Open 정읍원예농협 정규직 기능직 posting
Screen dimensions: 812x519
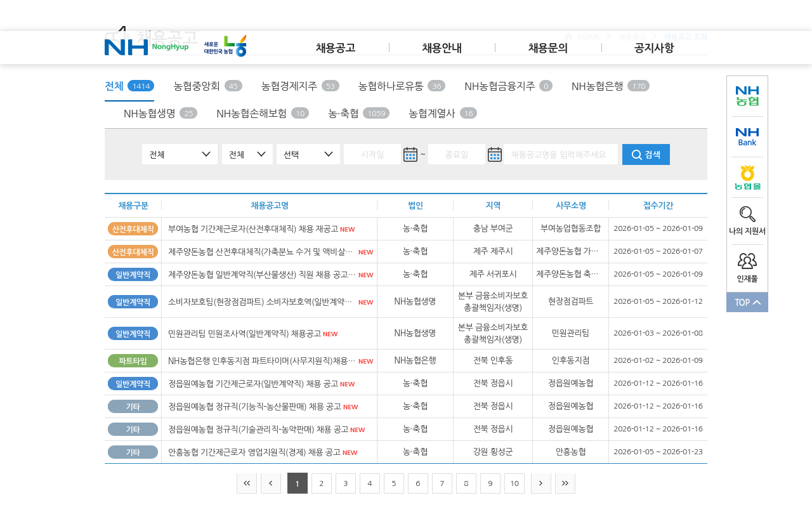coord(254,406)
